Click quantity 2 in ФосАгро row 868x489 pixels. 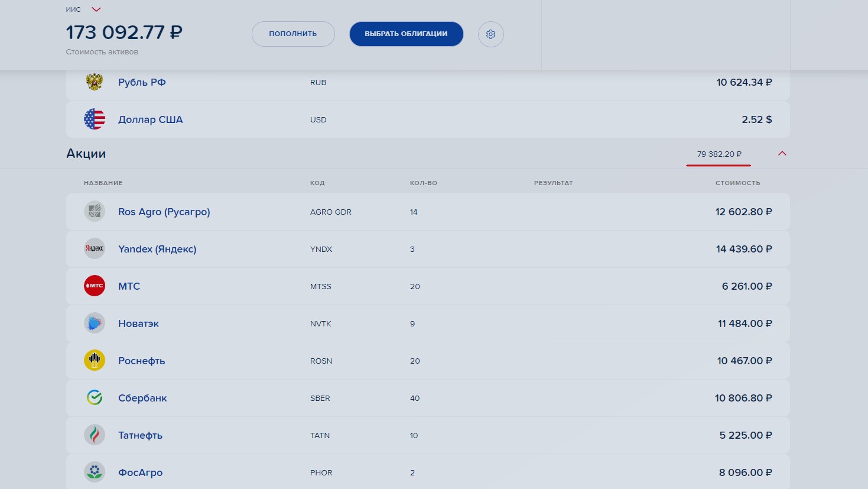pos(412,472)
